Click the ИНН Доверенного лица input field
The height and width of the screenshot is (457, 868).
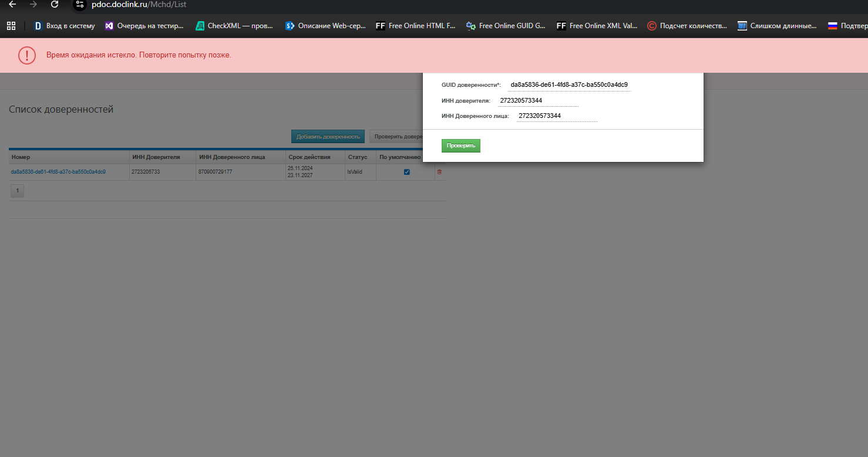coord(557,116)
